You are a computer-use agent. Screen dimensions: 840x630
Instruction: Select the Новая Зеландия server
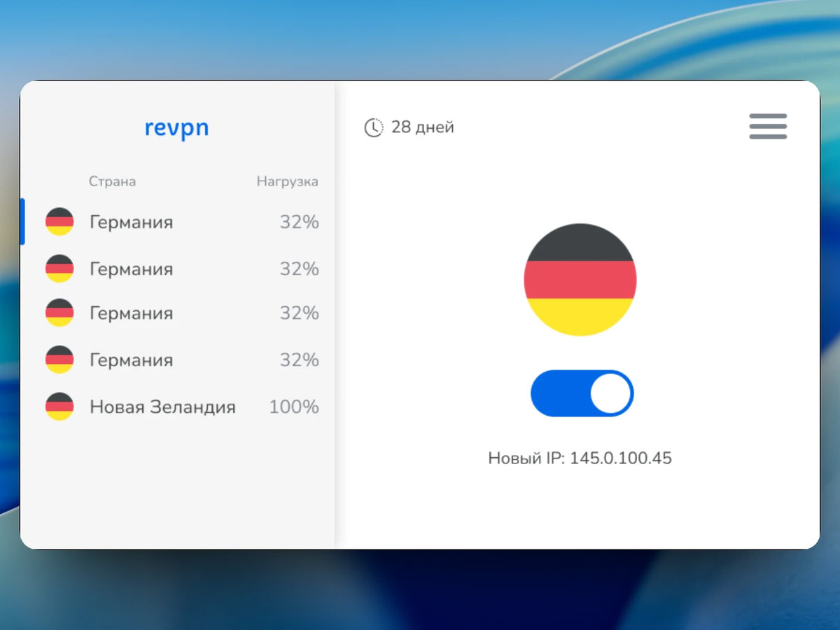(179, 407)
